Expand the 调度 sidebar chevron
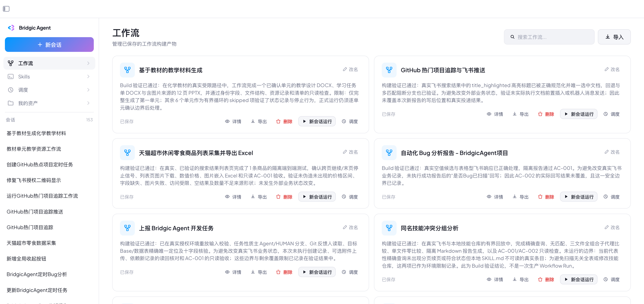644x304 pixels. click(88, 90)
